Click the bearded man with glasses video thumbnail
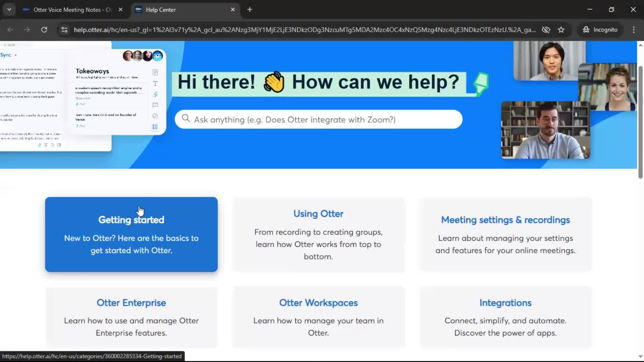Image resolution: width=644 pixels, height=362 pixels. pos(545,130)
